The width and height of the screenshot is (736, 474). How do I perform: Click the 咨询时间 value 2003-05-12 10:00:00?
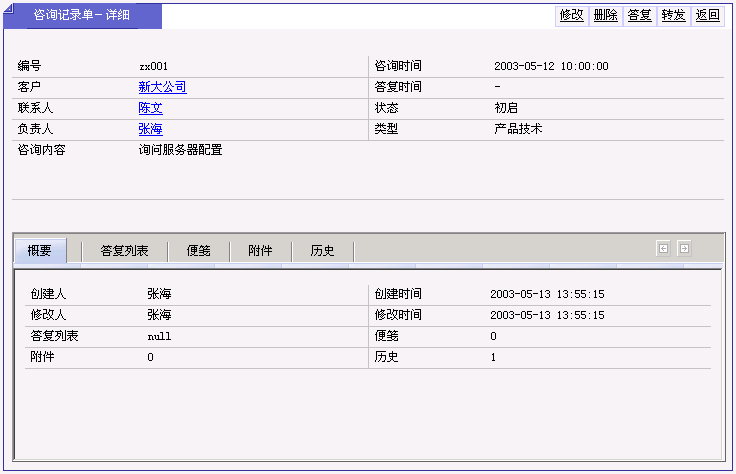coord(550,66)
